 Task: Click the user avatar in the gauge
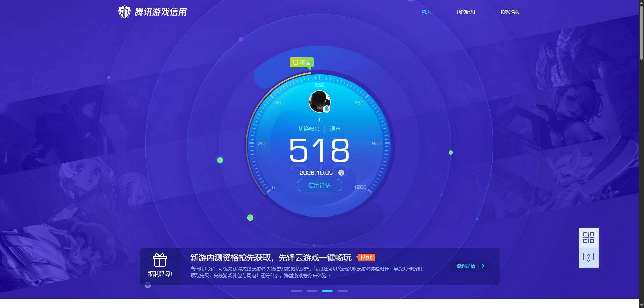click(x=319, y=102)
